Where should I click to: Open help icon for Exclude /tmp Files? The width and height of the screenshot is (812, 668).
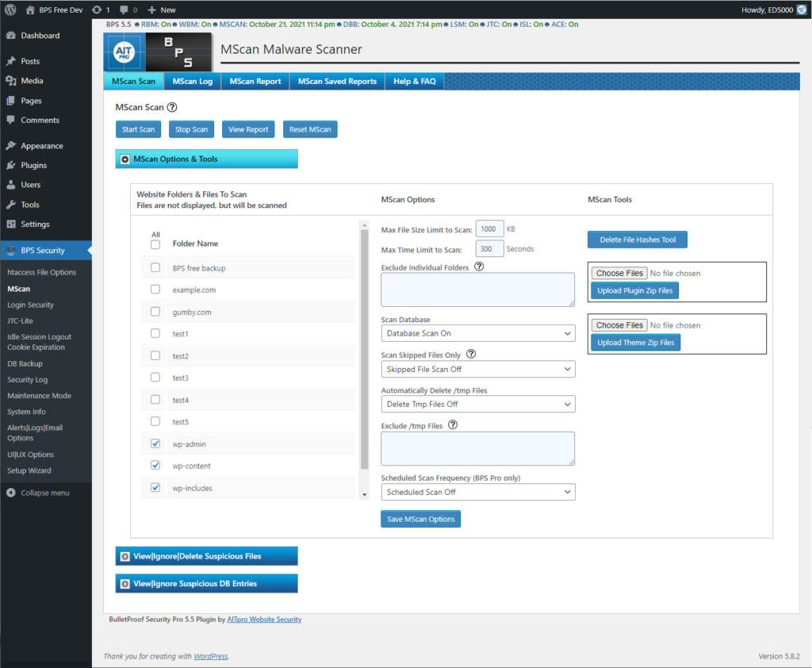[x=453, y=425]
